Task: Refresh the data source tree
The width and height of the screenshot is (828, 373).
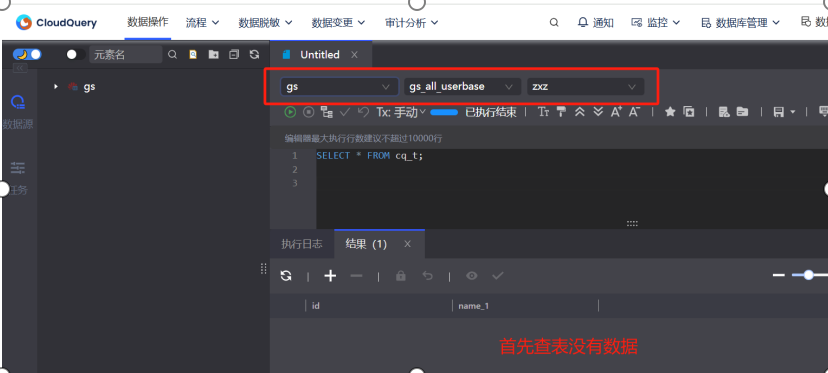Action: tap(254, 54)
